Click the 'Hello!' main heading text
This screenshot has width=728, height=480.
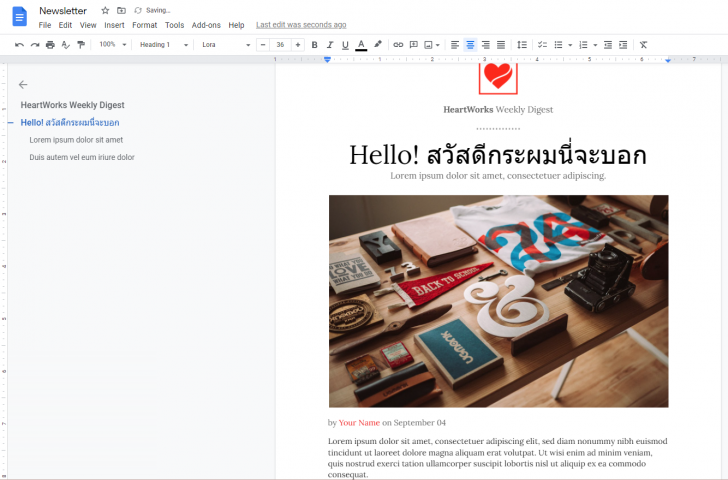498,155
